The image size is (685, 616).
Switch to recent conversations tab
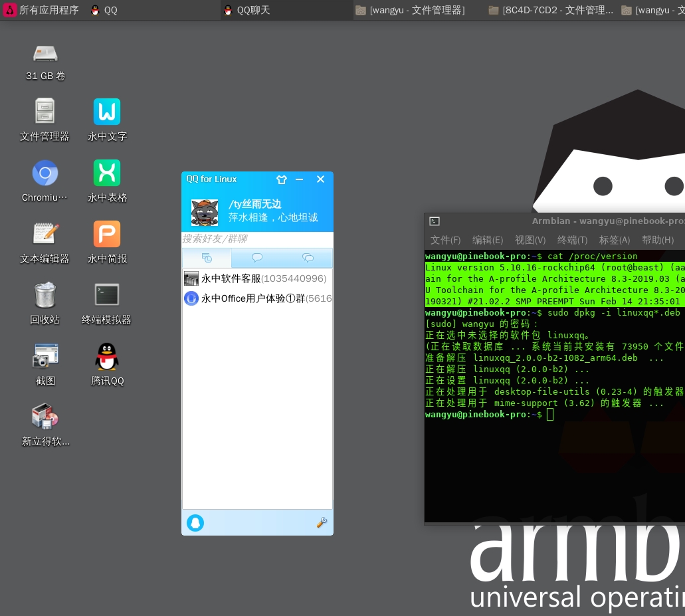coord(207,258)
